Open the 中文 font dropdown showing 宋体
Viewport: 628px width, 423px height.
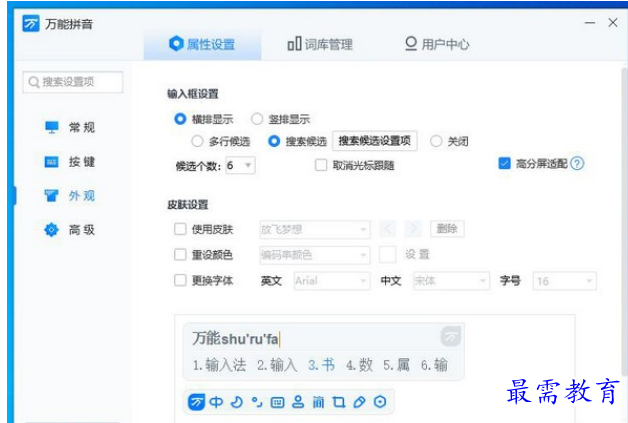pos(451,281)
